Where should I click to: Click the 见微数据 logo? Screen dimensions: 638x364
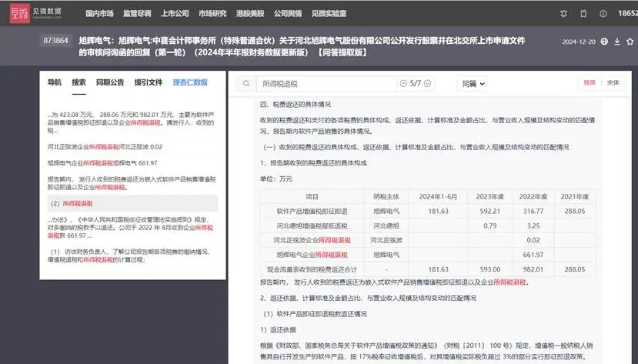35,13
